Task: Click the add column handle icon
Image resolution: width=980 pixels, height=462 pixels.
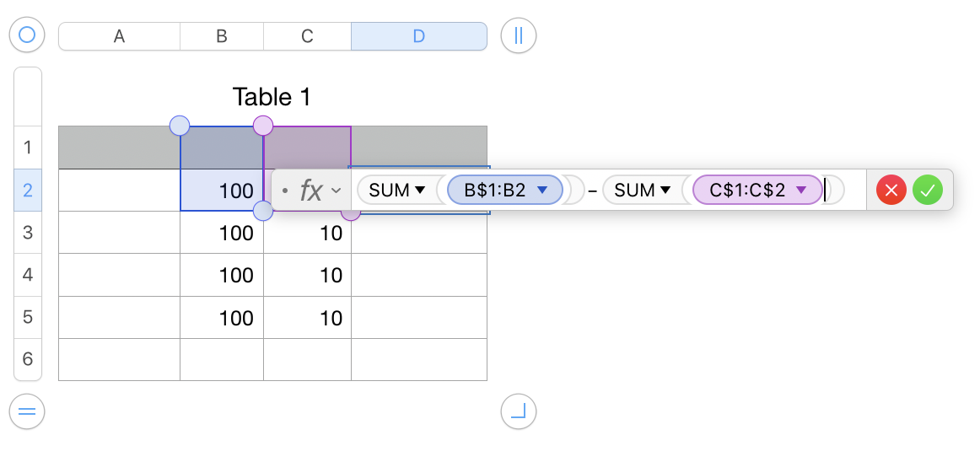Action: 519,35
